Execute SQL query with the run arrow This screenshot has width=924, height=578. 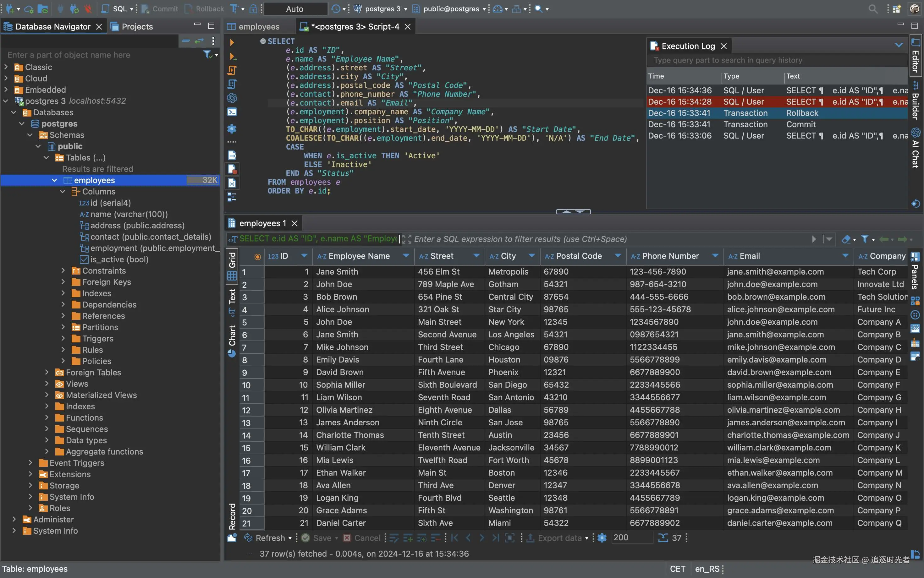(231, 42)
